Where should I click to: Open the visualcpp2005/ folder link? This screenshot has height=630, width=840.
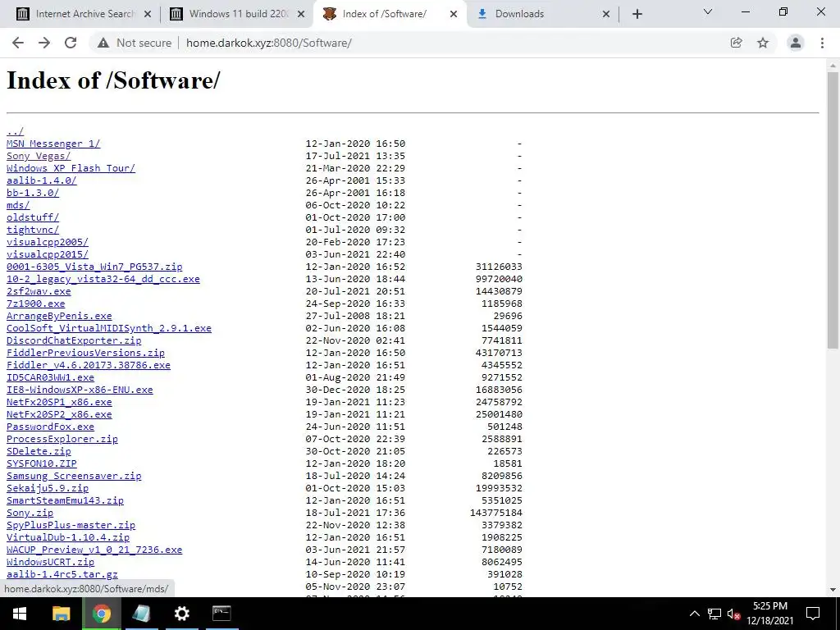47,242
